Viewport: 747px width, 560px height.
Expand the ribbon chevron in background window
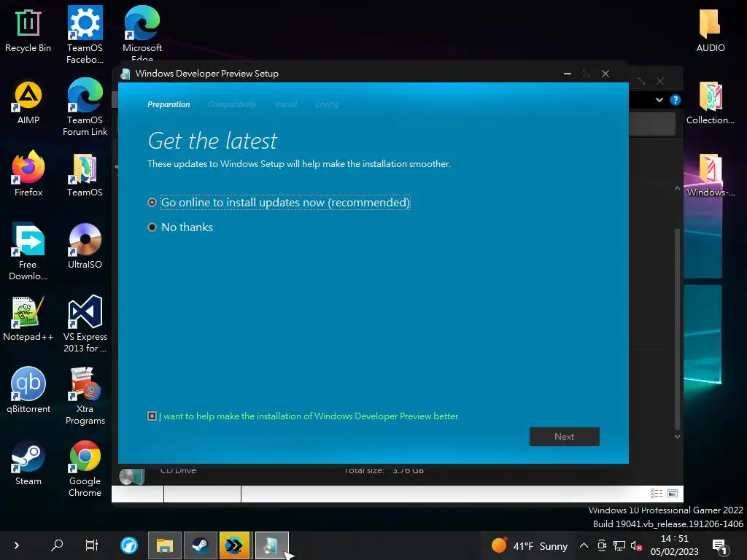coord(659,100)
